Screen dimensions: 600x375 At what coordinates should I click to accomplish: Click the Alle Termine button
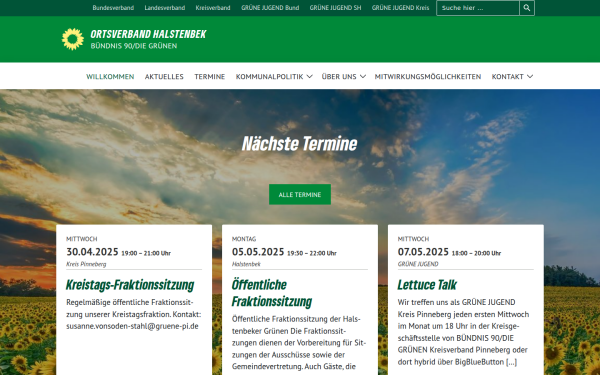pyautogui.click(x=300, y=194)
